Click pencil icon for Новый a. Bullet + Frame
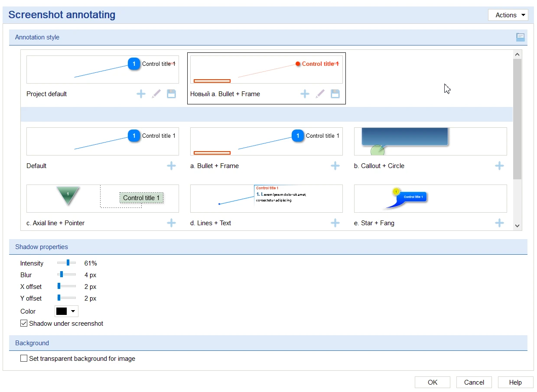537x392 pixels. pyautogui.click(x=320, y=94)
